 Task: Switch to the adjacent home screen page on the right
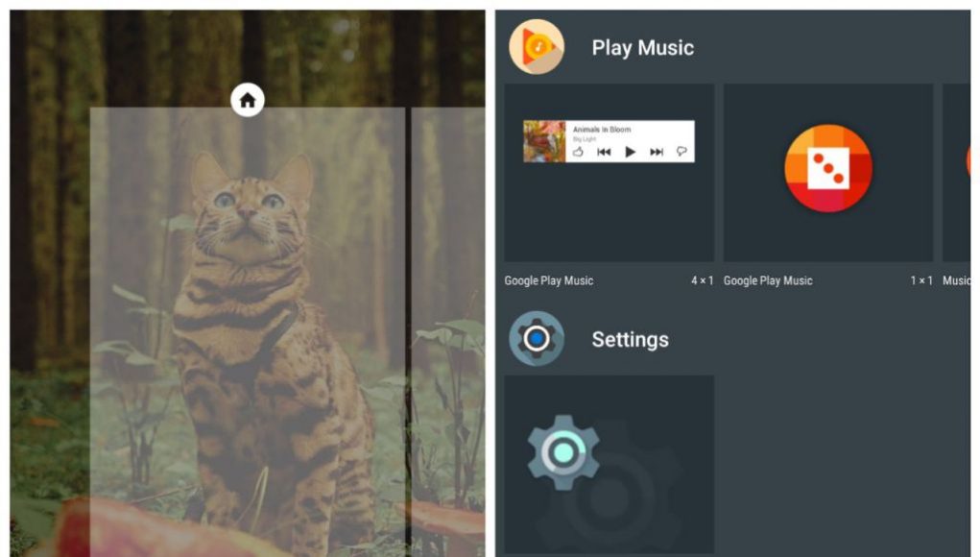tap(448, 332)
